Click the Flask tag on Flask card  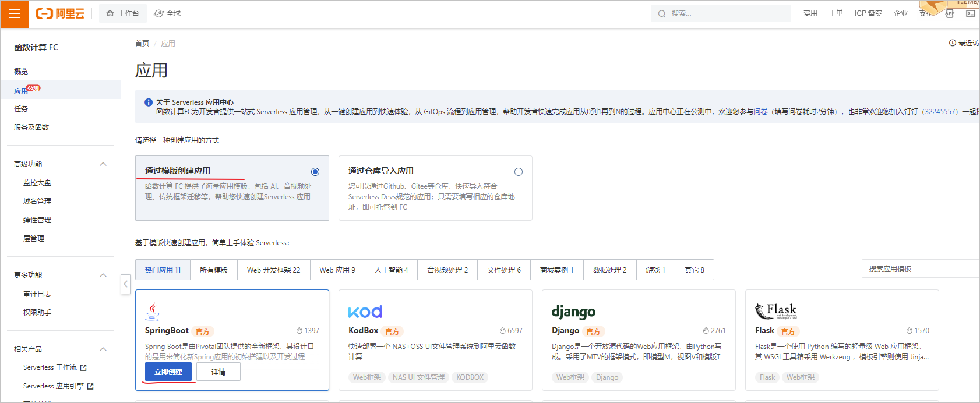tap(767, 377)
